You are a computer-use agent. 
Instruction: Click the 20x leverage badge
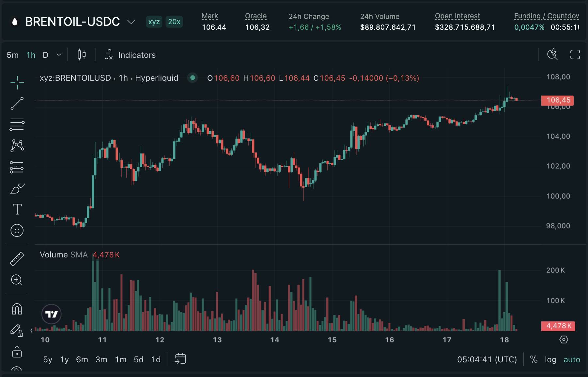tap(174, 22)
